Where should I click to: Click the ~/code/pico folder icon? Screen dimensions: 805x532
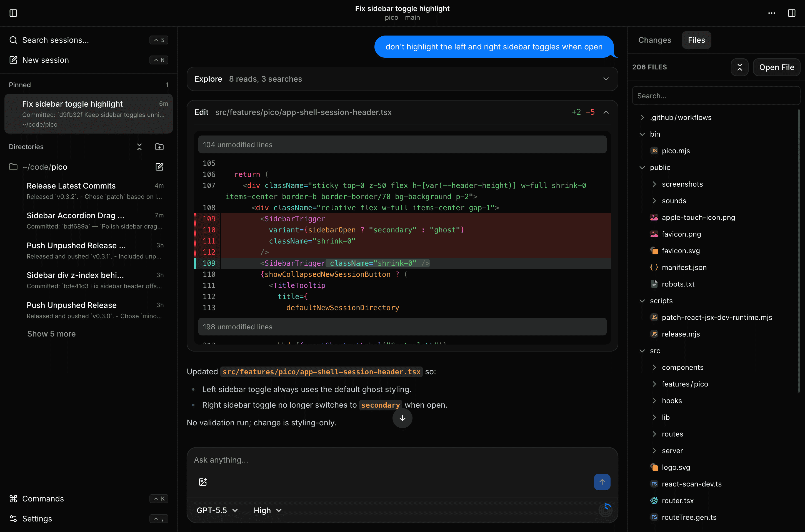coord(13,167)
